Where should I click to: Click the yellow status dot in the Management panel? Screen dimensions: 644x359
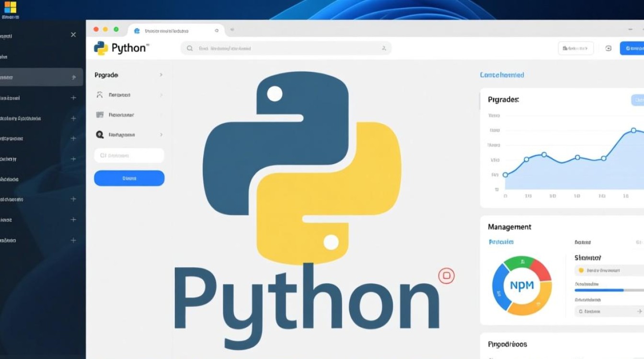[581, 270]
